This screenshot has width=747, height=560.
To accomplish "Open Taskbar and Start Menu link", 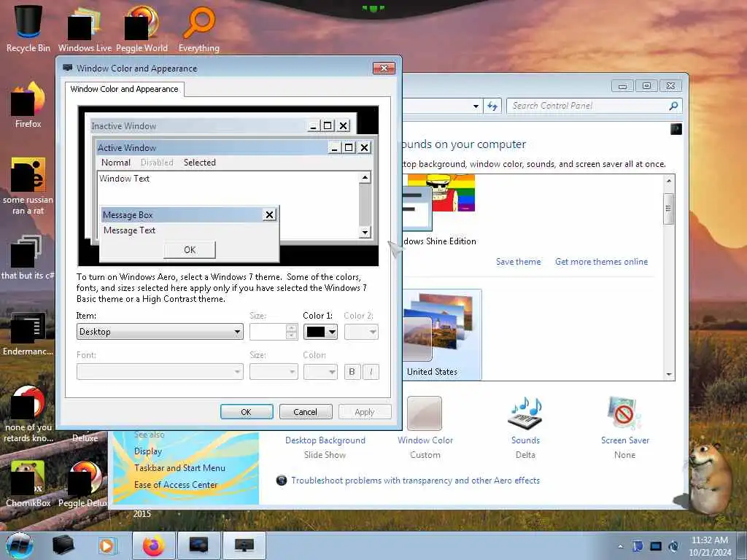I will coord(180,468).
